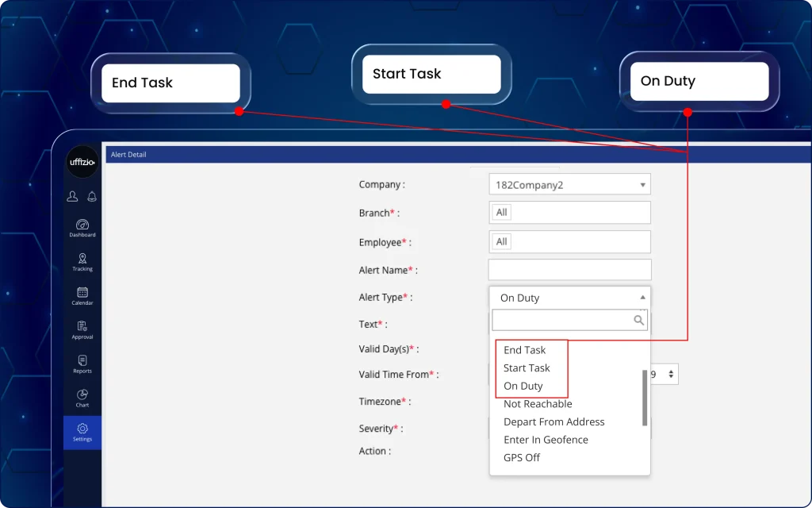Click the 'Company :' field label
Image resolution: width=812 pixels, height=508 pixels.
coord(382,184)
